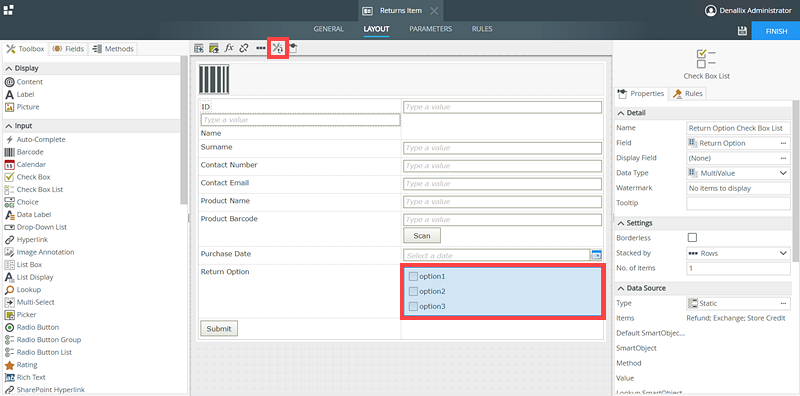Viewport: 800px width, 396px height.
Task: Click the save disk icon beside Finish
Action: pyautogui.click(x=742, y=31)
